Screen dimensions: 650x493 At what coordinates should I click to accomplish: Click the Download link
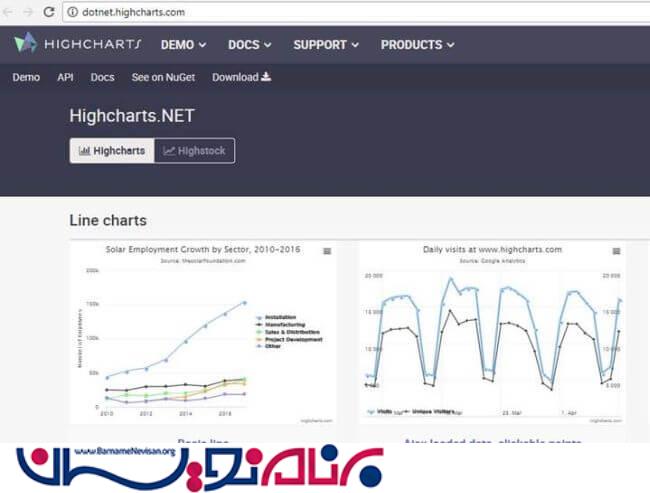242,77
